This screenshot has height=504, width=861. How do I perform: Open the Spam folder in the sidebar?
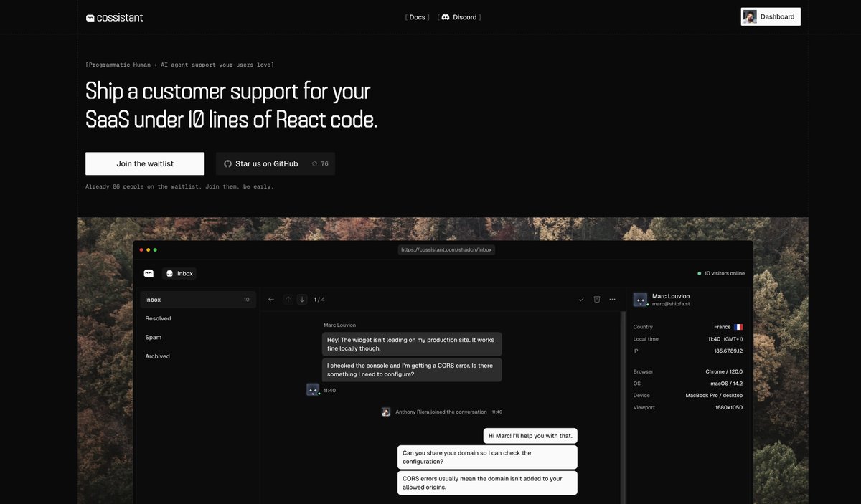coord(197,337)
